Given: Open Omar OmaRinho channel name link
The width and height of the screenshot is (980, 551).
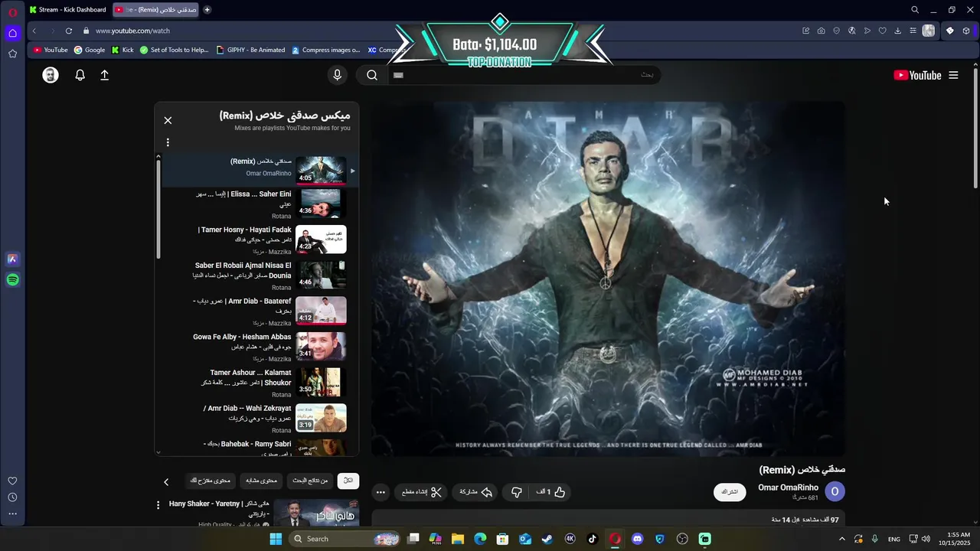Looking at the screenshot, I should [x=788, y=487].
